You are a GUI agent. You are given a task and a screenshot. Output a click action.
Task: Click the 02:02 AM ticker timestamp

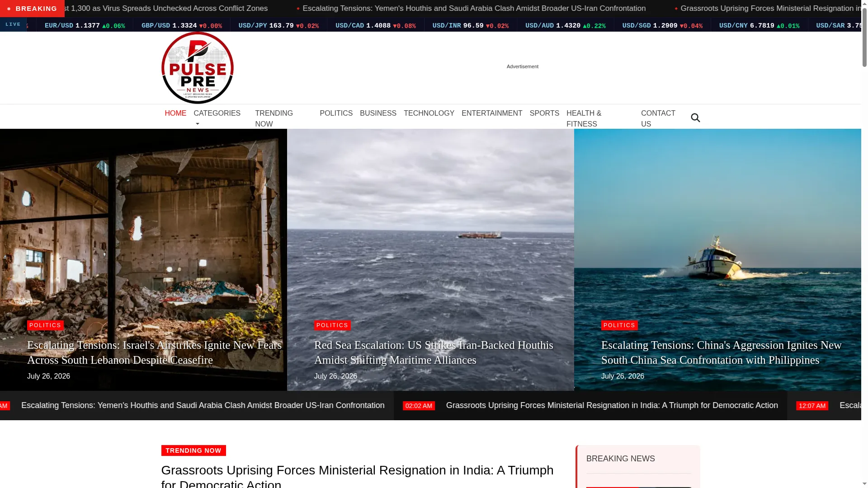click(419, 406)
